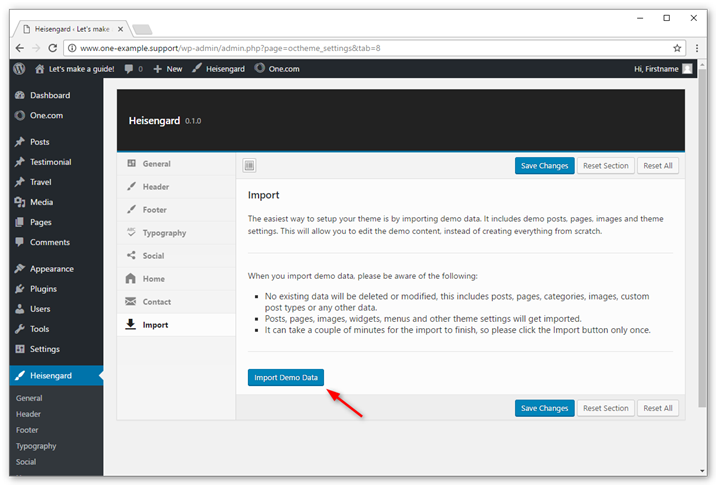Open Header submenu under Heisengard sidebar

[x=28, y=414]
